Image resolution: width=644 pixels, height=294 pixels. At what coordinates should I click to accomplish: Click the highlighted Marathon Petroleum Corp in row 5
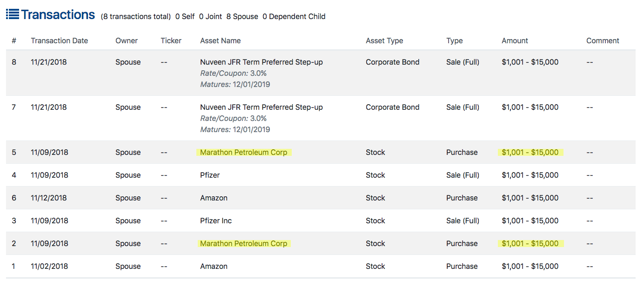tap(244, 152)
